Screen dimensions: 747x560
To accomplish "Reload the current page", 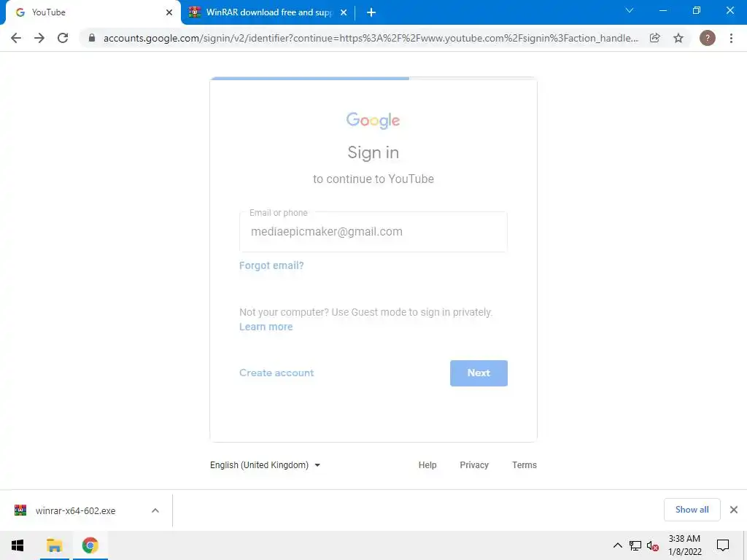I will click(63, 38).
